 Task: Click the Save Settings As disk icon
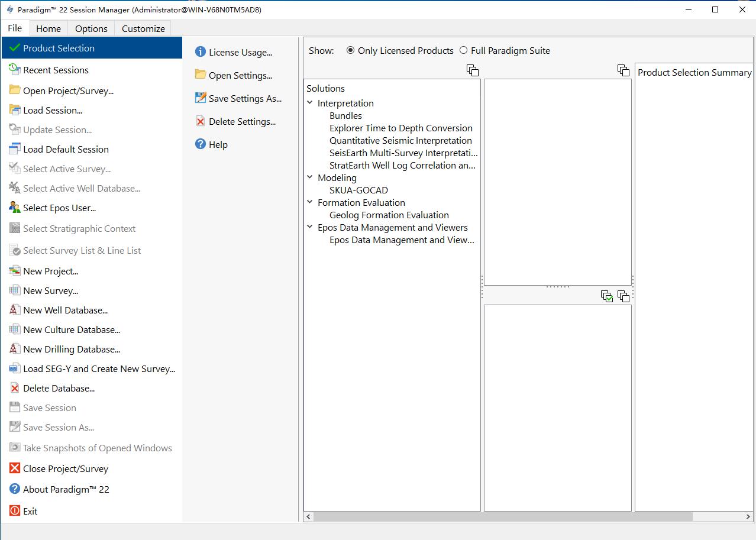coord(201,98)
